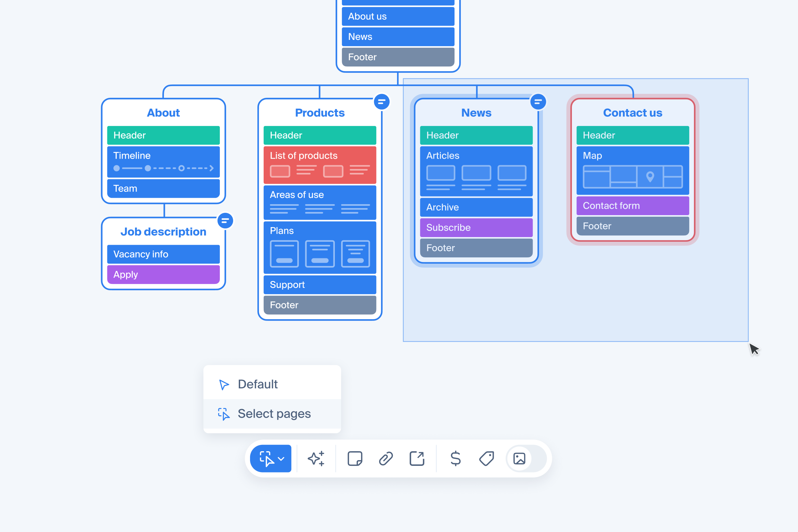Click the Team block in About page
798x532 pixels.
(163, 188)
